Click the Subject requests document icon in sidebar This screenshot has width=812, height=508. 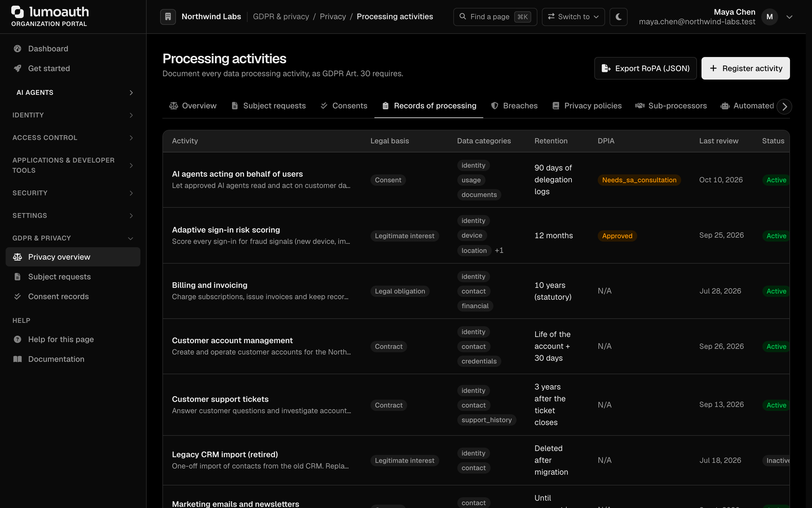[x=17, y=277]
